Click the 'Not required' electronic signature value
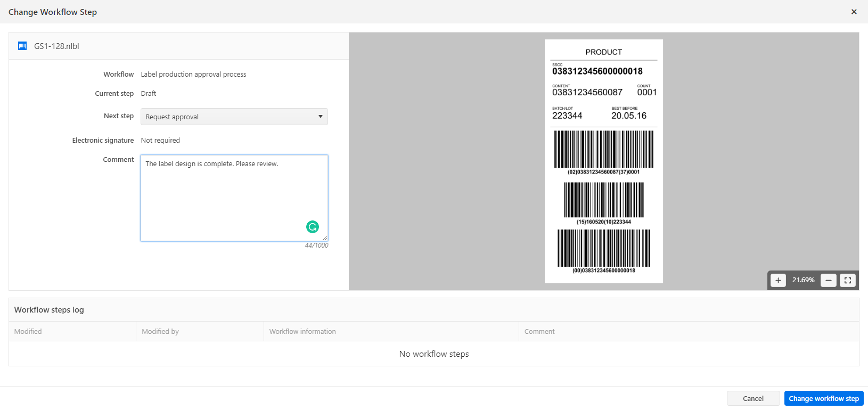868x410 pixels. pos(160,141)
